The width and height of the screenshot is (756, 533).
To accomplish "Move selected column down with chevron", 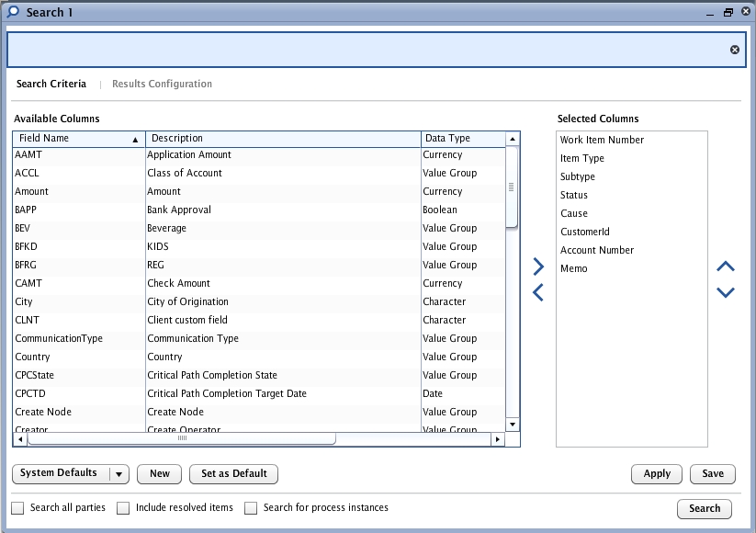I will (x=725, y=293).
